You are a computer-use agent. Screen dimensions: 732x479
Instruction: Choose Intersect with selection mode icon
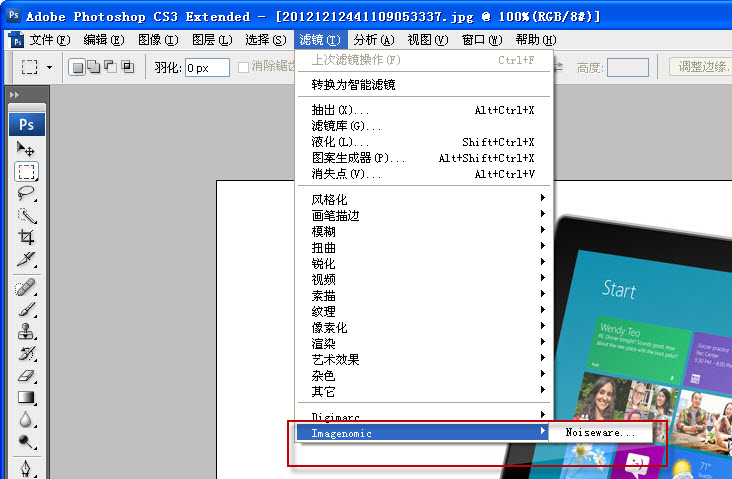127,67
